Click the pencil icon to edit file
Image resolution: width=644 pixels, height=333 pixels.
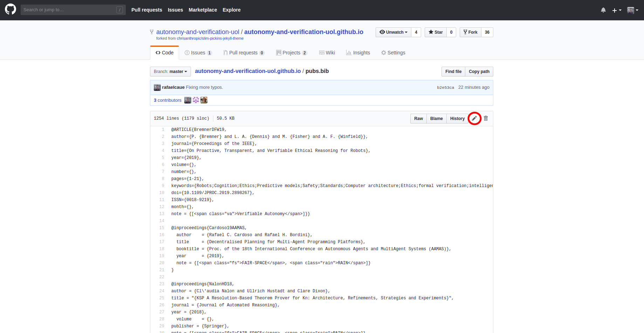(x=474, y=119)
